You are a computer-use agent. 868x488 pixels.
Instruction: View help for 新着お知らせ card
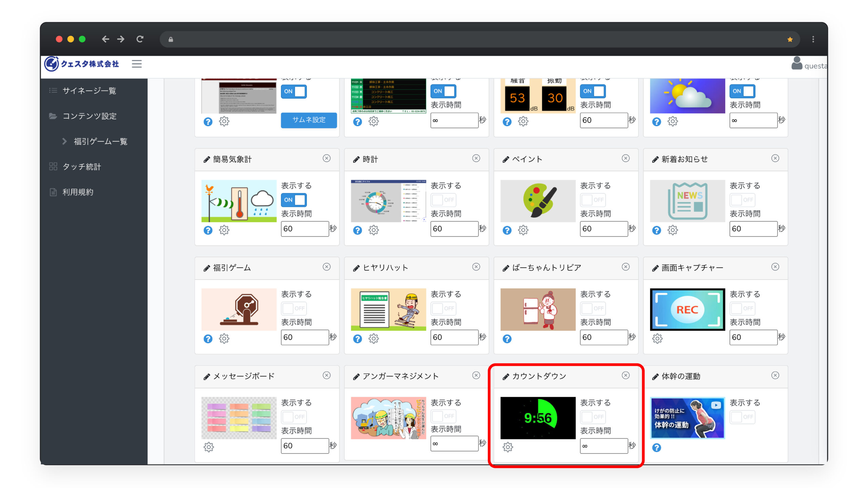656,230
